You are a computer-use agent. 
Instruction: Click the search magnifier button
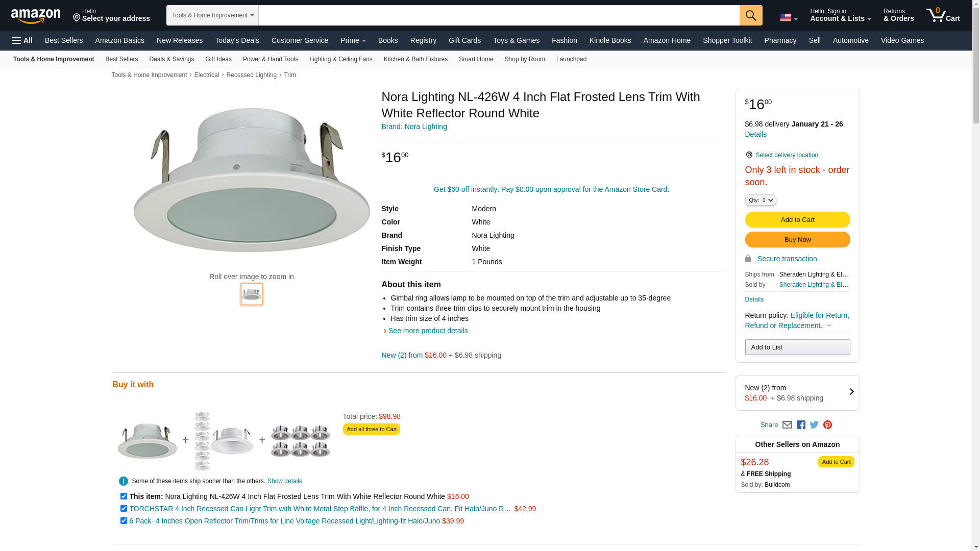[750, 15]
